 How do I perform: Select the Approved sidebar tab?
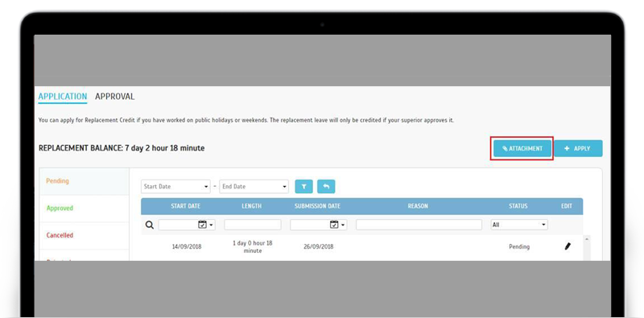point(85,209)
